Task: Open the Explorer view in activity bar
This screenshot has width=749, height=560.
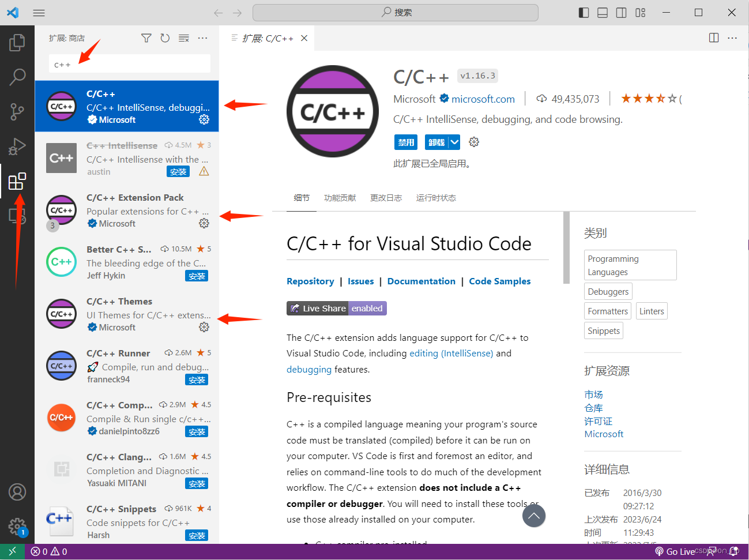Action: (x=17, y=42)
